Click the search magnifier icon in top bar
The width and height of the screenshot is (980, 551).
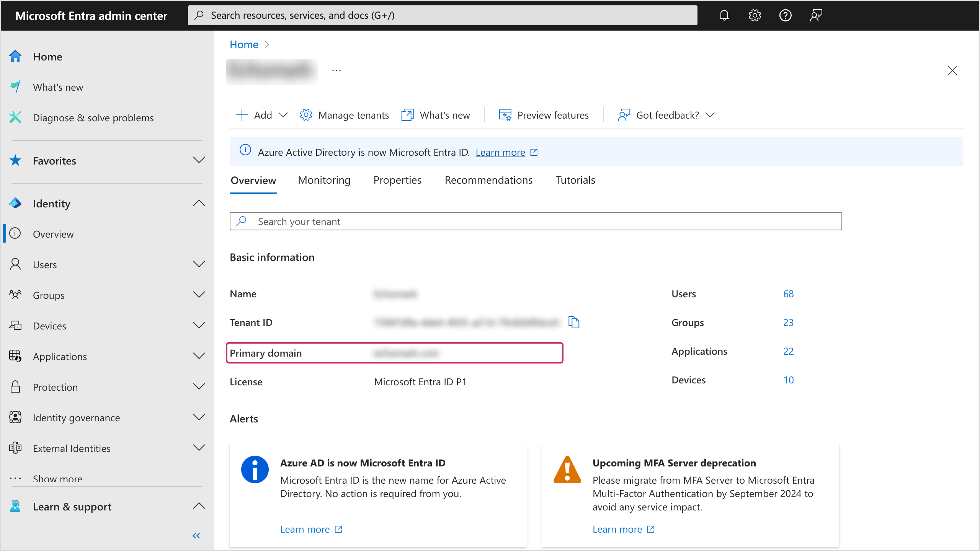199,15
